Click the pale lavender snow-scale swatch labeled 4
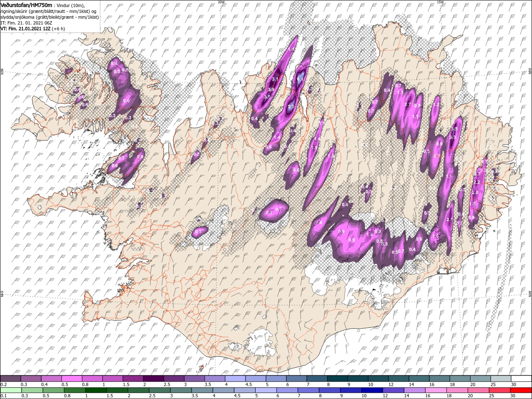The image size is (532, 399). pos(234,379)
